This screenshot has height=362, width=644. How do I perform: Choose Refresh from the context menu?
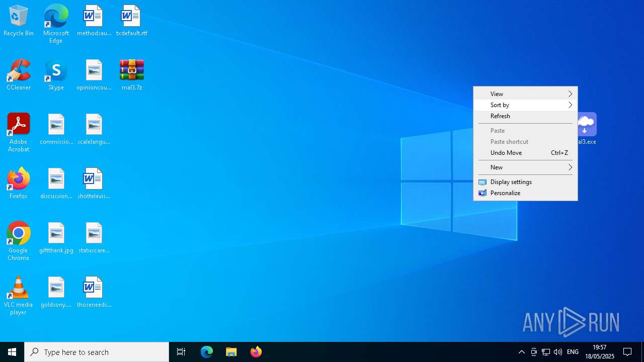coord(525,116)
